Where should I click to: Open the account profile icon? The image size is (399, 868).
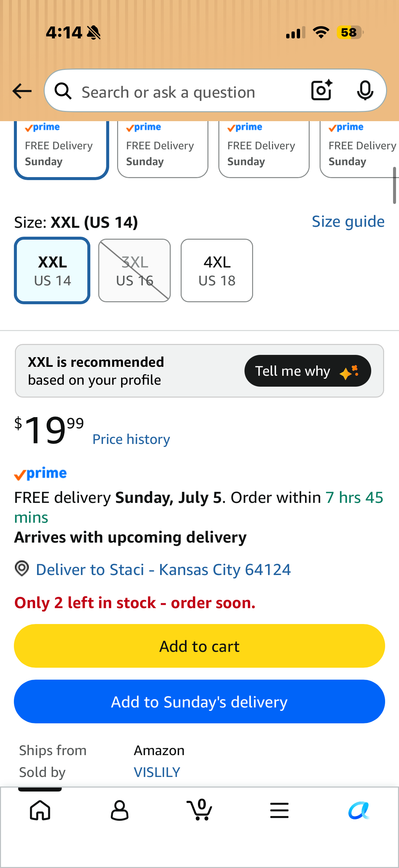click(119, 810)
